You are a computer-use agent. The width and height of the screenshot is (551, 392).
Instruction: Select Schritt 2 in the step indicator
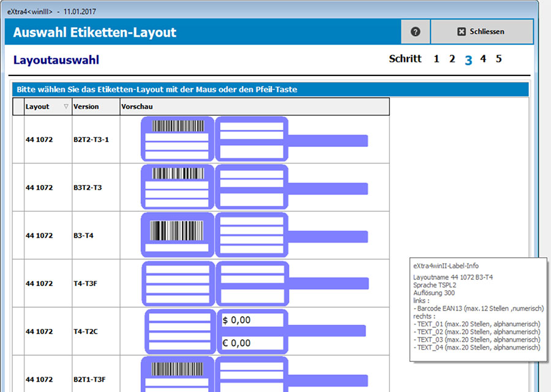point(452,59)
